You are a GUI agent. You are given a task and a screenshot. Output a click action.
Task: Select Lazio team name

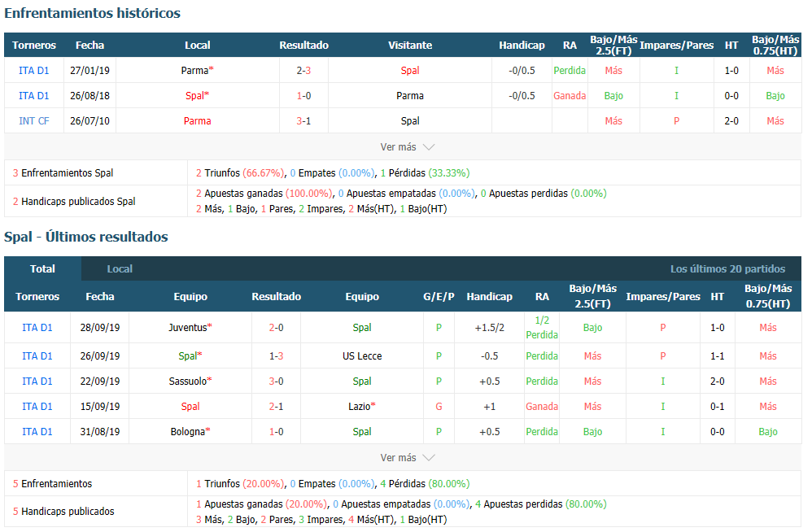tap(360, 407)
